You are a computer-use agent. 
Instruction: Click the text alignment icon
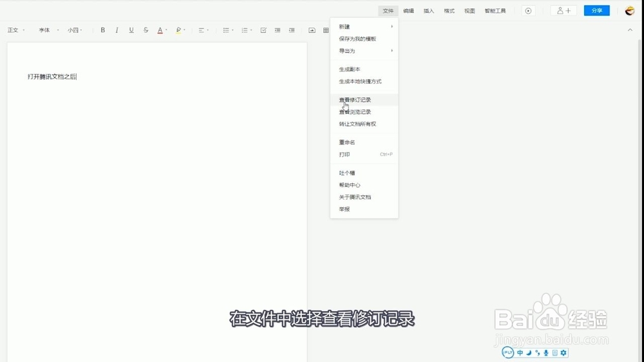point(201,30)
